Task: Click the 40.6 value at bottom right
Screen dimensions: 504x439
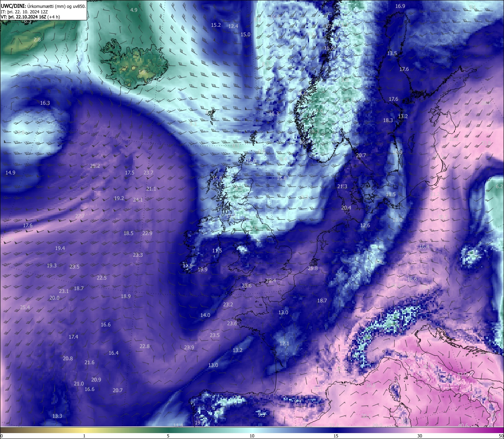Action: (x=463, y=425)
